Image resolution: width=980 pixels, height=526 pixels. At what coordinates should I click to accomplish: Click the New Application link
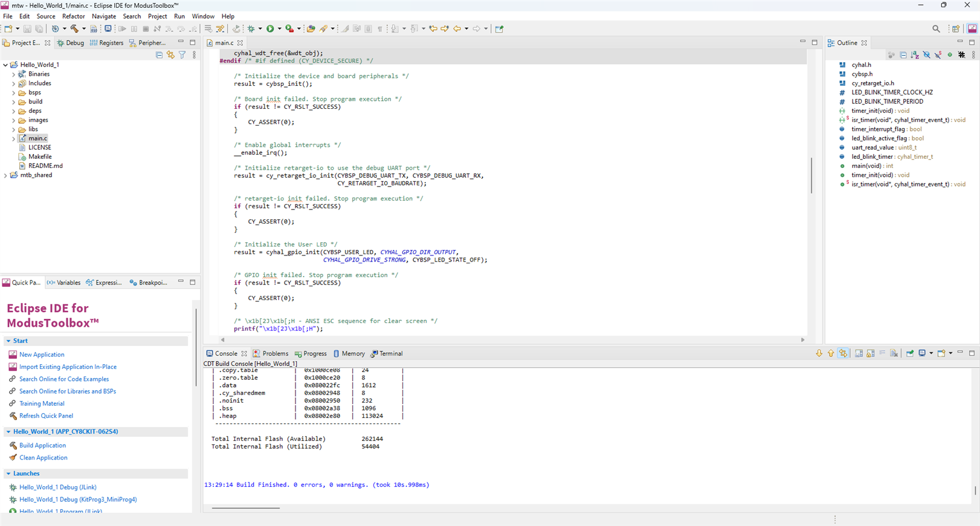[42, 355]
